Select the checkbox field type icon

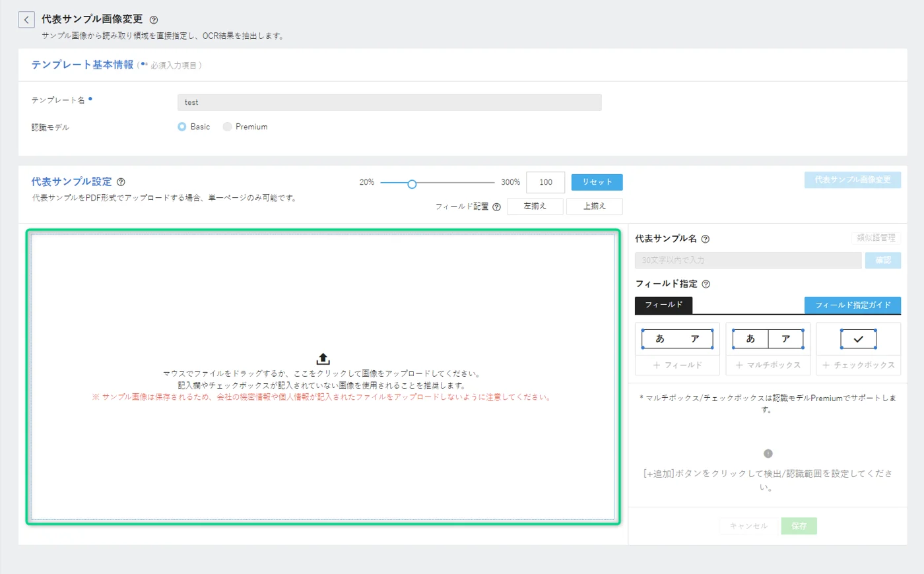coord(858,339)
